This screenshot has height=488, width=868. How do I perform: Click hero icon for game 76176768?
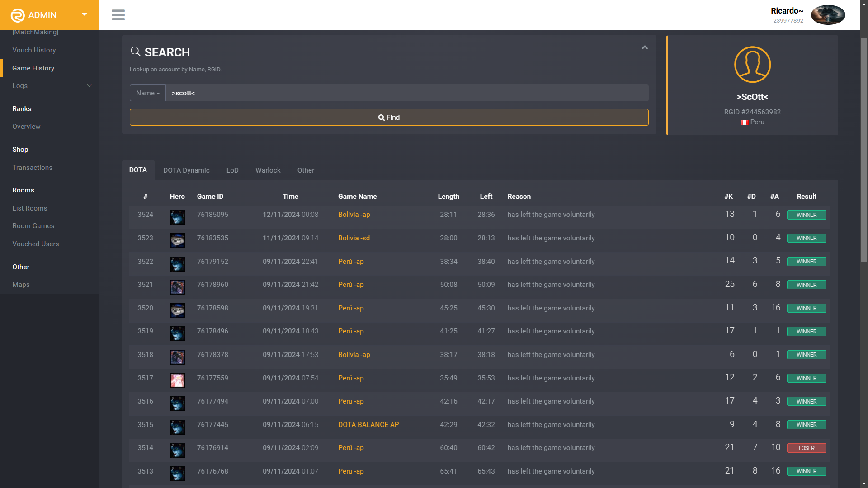[x=177, y=474]
